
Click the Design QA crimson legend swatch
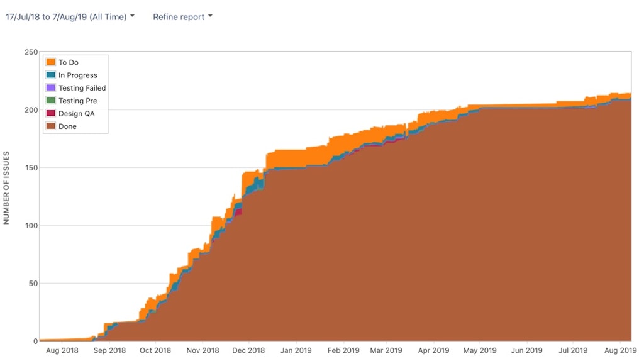(x=50, y=113)
